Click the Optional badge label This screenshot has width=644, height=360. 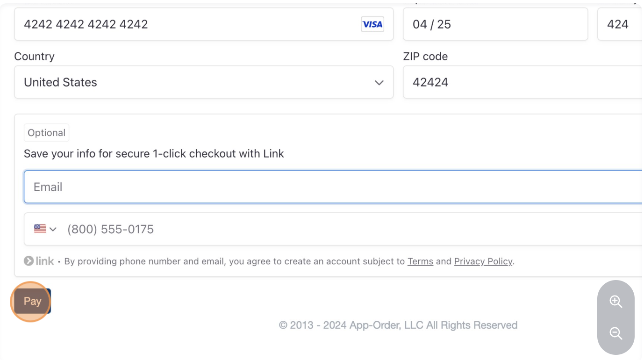[46, 133]
